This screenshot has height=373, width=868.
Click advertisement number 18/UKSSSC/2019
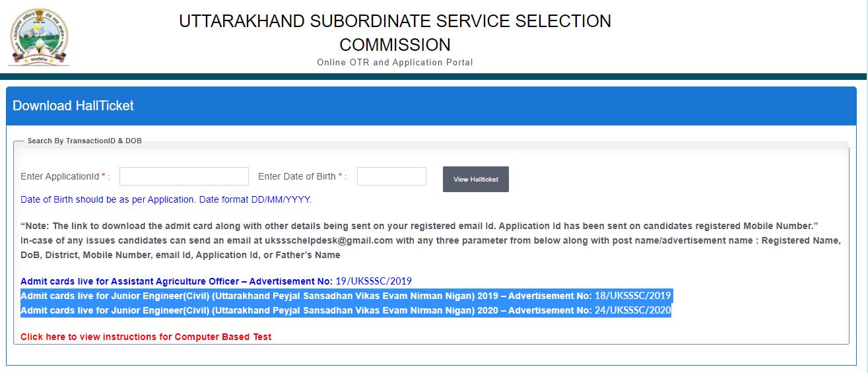point(633,296)
